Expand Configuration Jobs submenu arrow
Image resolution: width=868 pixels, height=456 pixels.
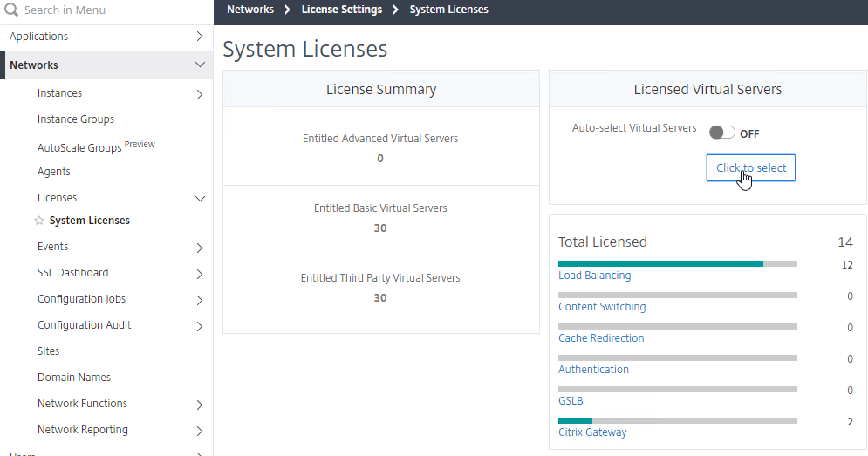(200, 300)
